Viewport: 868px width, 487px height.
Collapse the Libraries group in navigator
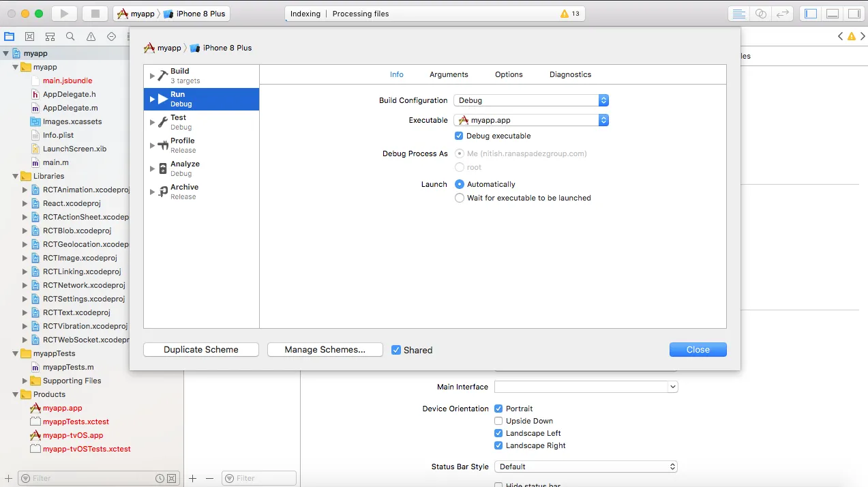click(16, 176)
